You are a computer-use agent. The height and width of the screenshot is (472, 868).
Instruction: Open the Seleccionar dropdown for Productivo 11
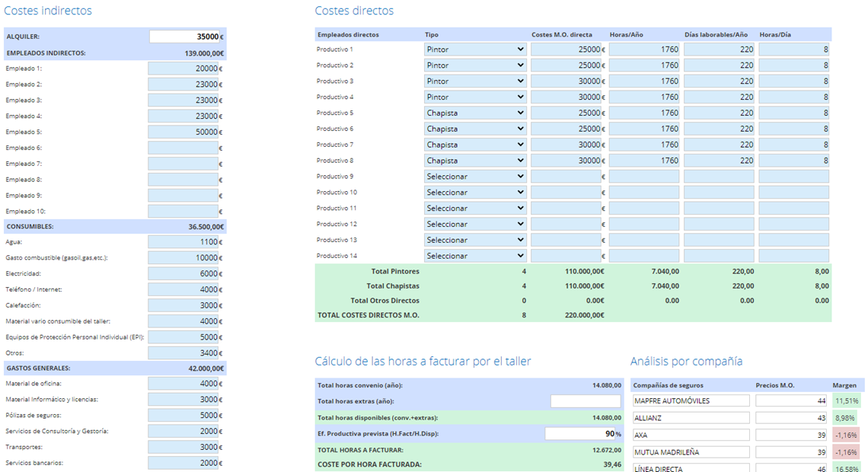tap(475, 208)
